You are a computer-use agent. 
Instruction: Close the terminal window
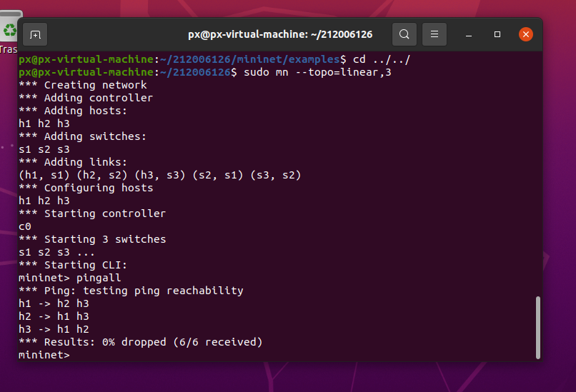tap(526, 34)
